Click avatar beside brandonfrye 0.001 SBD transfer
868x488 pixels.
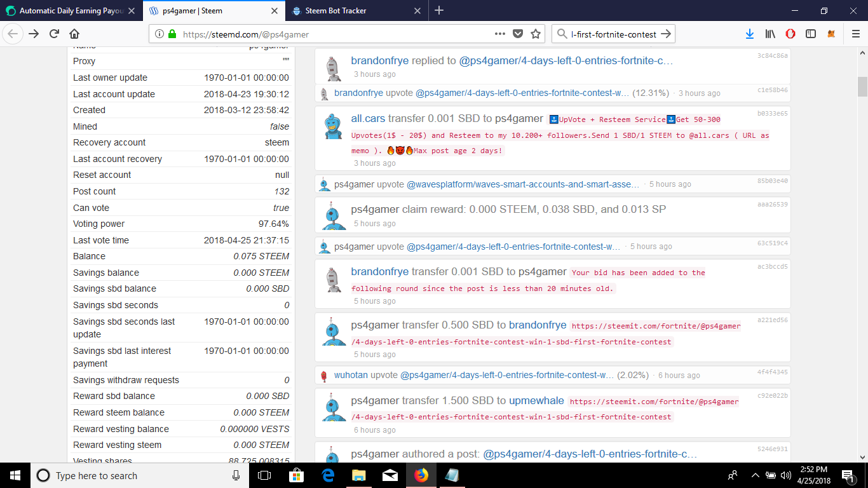[x=333, y=280]
